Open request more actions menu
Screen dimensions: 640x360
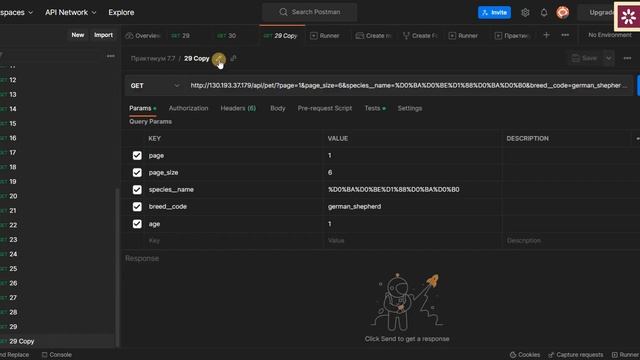click(627, 58)
